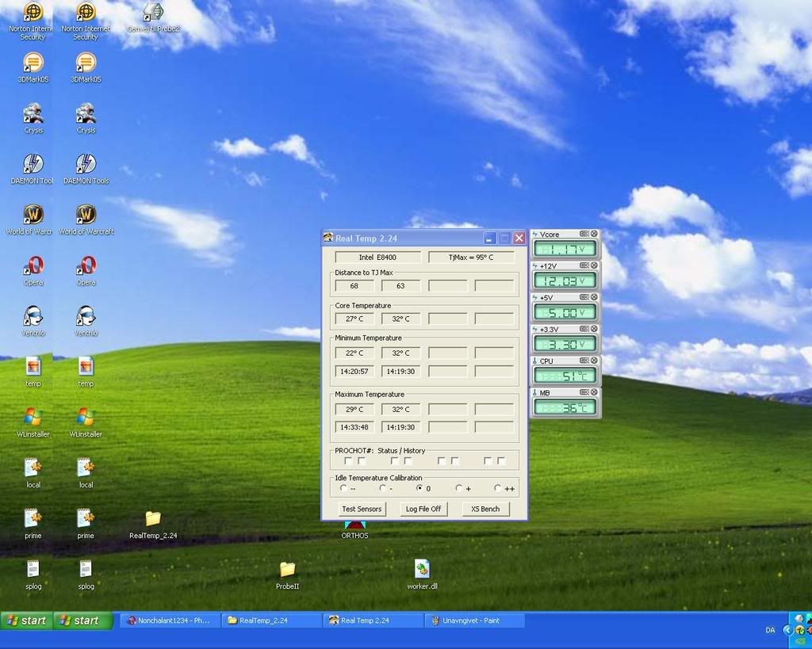Close the +12V monitor widget
Screen dimensions: 812x649
tap(594, 265)
